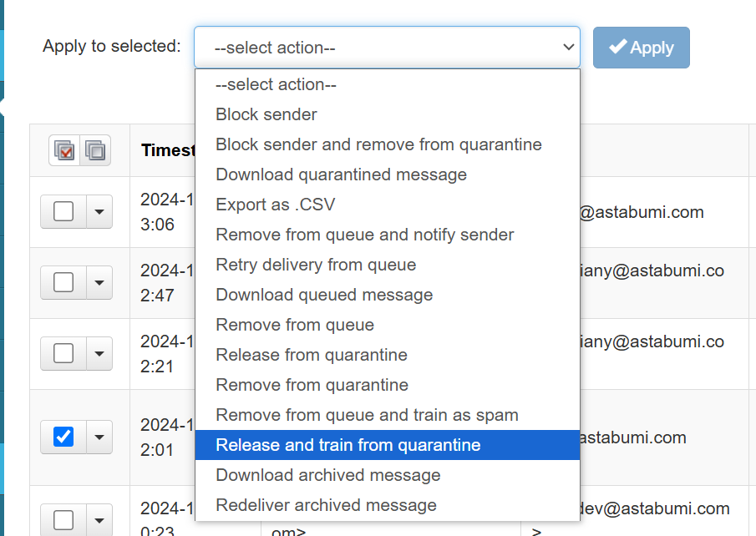Image resolution: width=756 pixels, height=536 pixels.
Task: Collapse the 'select action' combo box
Action: 387,48
